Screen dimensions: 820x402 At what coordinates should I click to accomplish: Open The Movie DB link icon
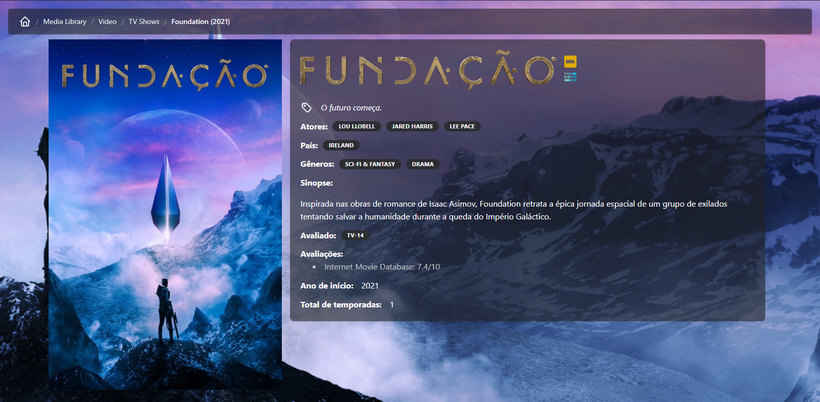pos(570,77)
